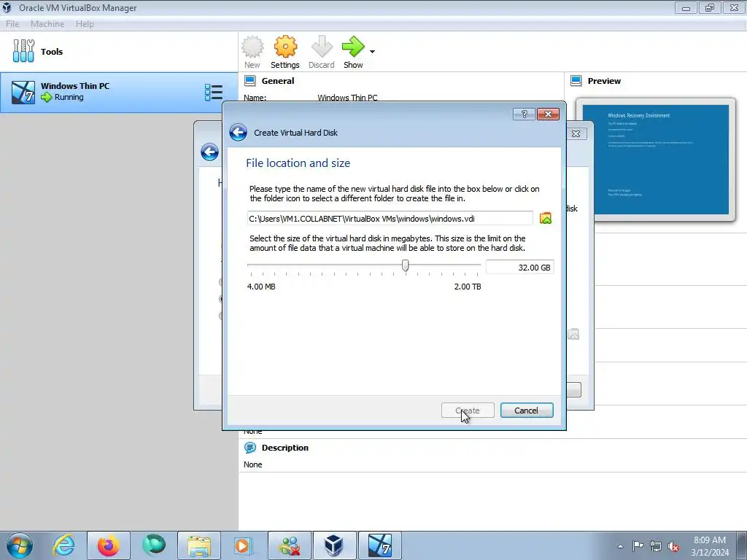747x560 pixels.
Task: Select the Windows Thin PC VM icon
Action: 23,92
